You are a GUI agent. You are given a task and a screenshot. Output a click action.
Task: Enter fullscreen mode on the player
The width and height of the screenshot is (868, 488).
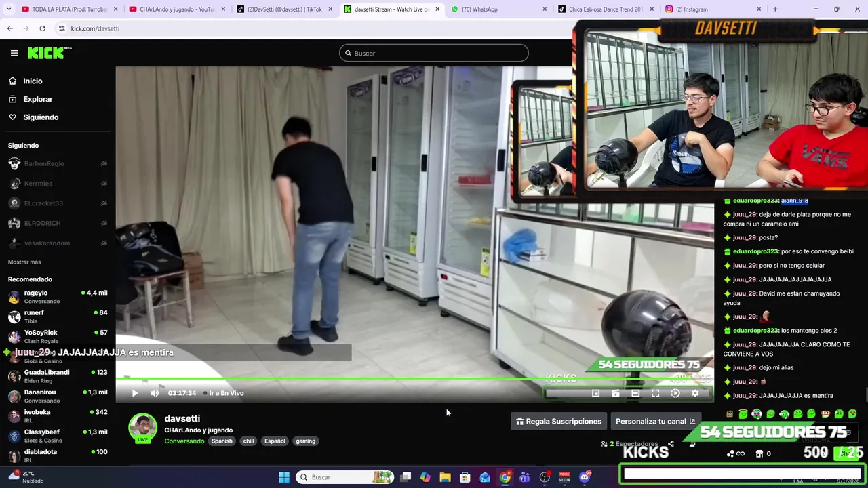pos(655,393)
